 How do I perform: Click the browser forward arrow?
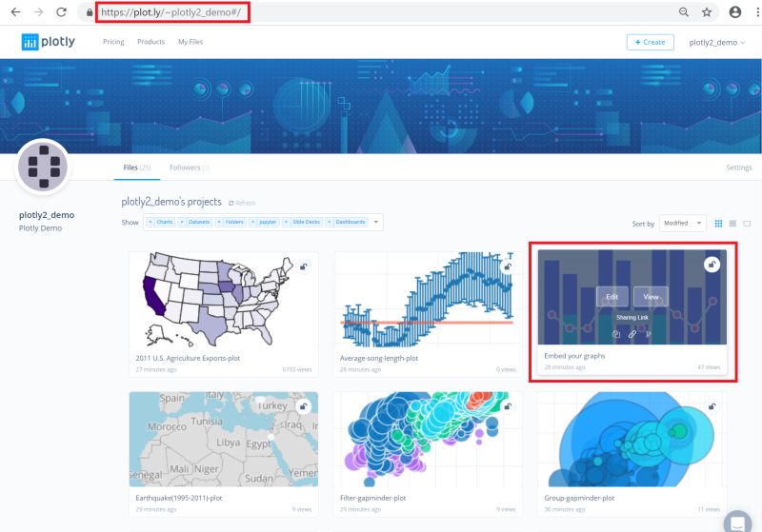38,12
